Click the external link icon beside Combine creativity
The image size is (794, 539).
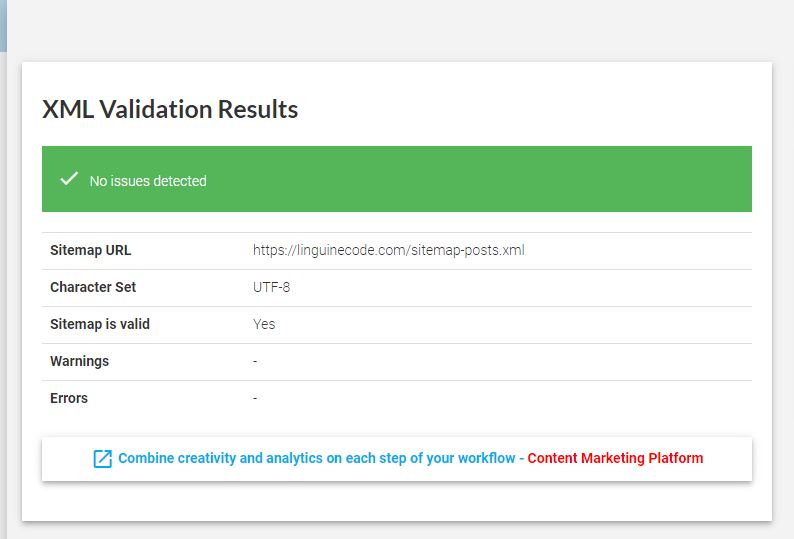coord(103,458)
